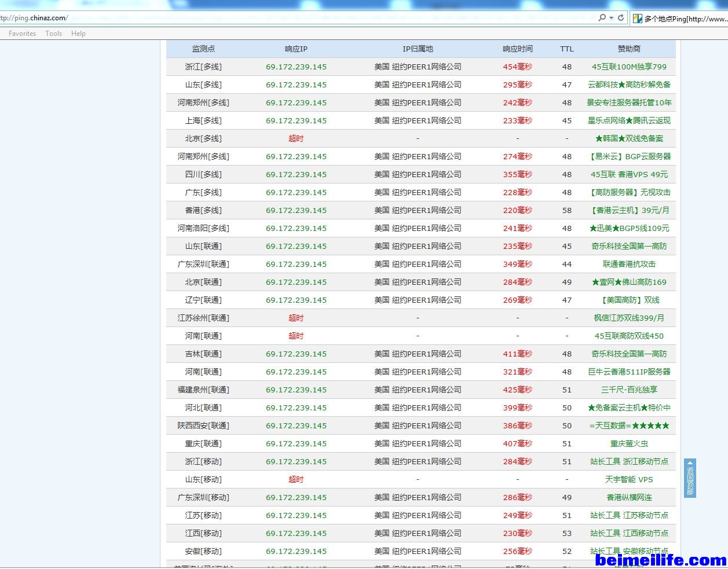The image size is (728, 569).
Task: Open the address bar autocomplete dropdown arrow
Action: (611, 18)
